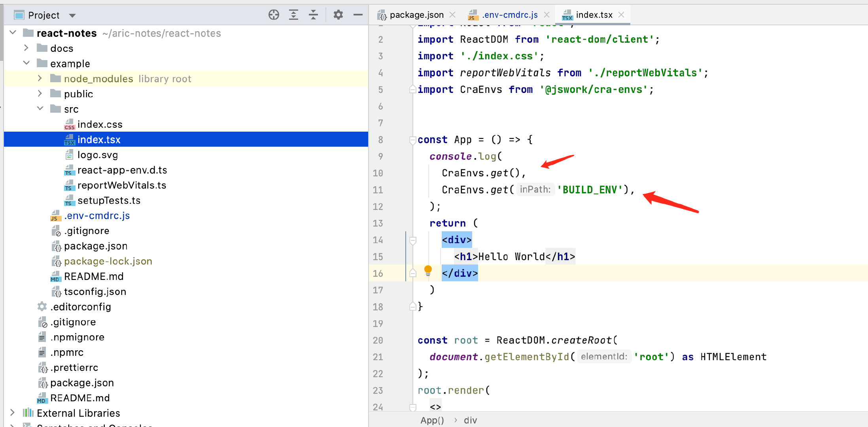
Task: Click the index.tsx file icon in tree
Action: tap(69, 140)
